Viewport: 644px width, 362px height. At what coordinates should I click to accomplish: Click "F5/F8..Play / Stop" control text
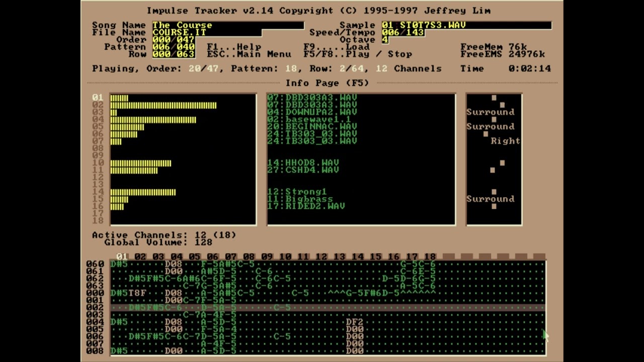pos(358,54)
